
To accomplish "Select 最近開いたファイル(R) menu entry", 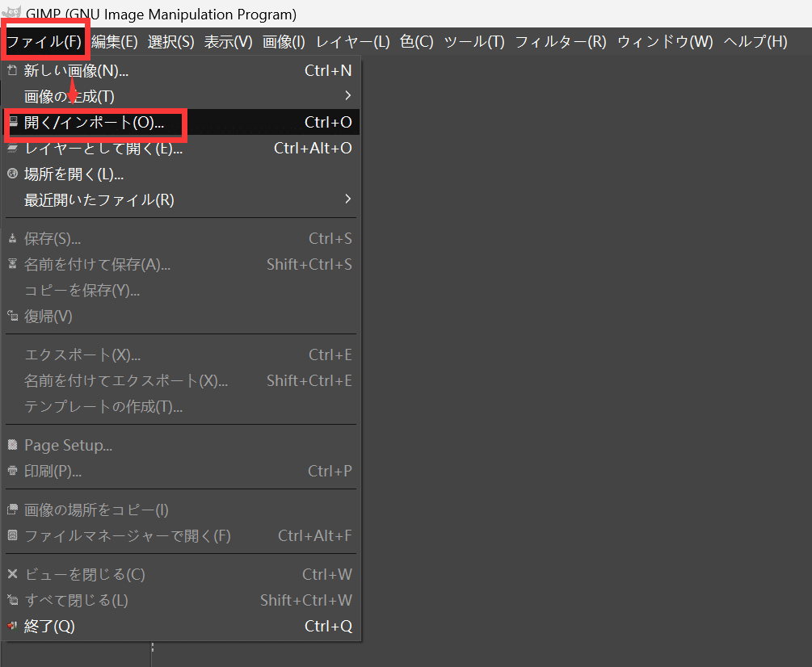I will (181, 199).
